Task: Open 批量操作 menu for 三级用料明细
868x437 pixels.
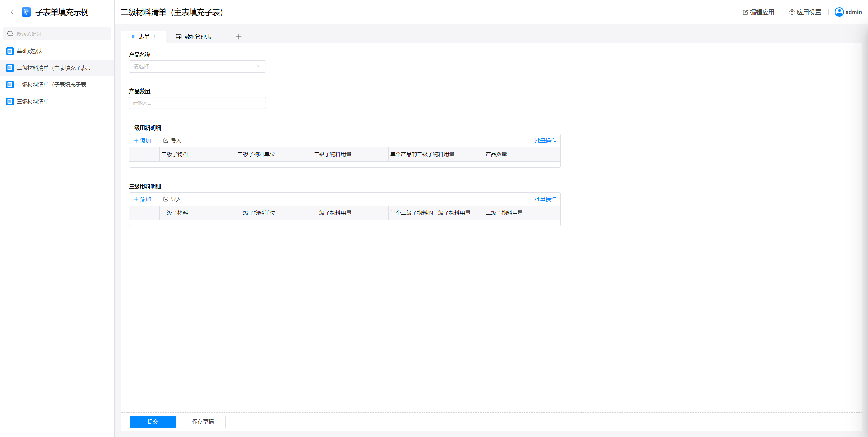Action: pos(545,199)
